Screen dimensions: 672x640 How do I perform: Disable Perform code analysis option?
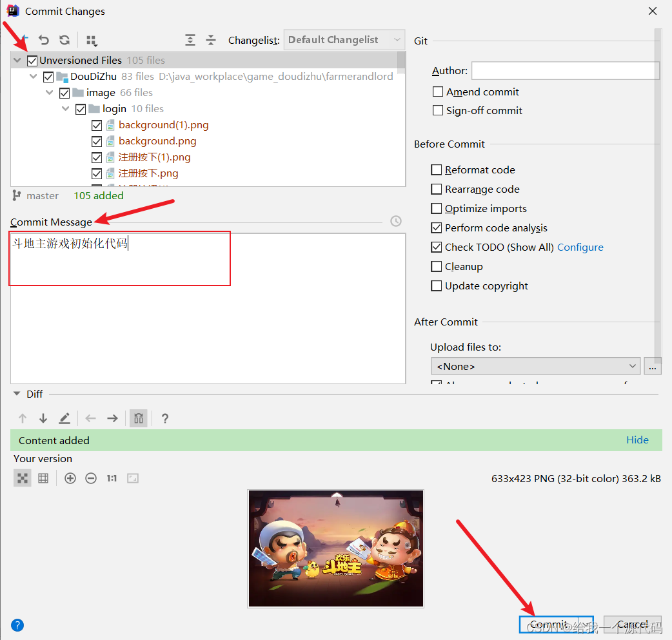coord(437,228)
